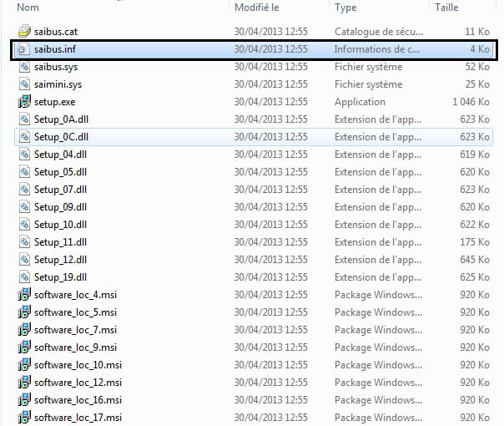Click the Setup_0C.dll file icon

pos(24,137)
